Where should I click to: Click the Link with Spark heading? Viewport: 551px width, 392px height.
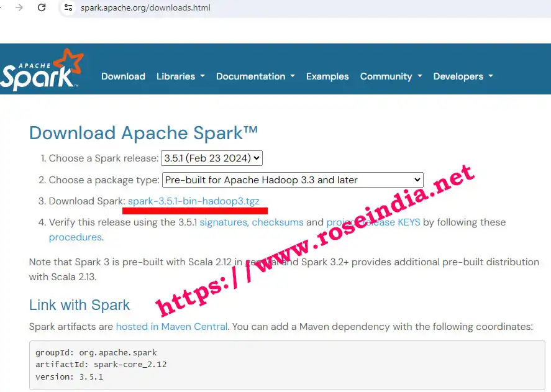click(80, 305)
